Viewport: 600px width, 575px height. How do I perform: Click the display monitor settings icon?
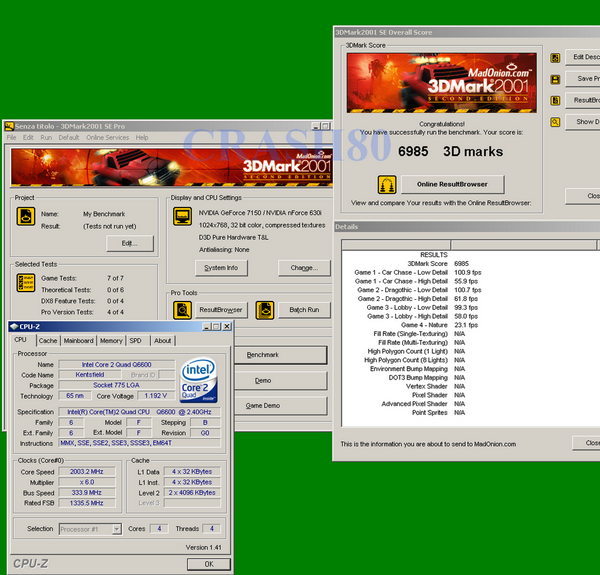click(183, 216)
